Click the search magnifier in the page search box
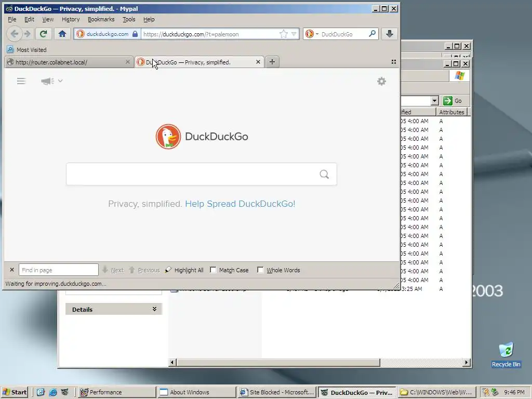 pos(324,174)
